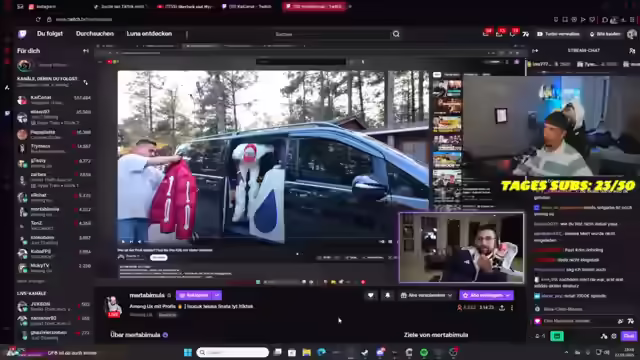Image resolution: width=640 pixels, height=360 pixels.
Task: Click the chat message input field
Action: point(576,321)
